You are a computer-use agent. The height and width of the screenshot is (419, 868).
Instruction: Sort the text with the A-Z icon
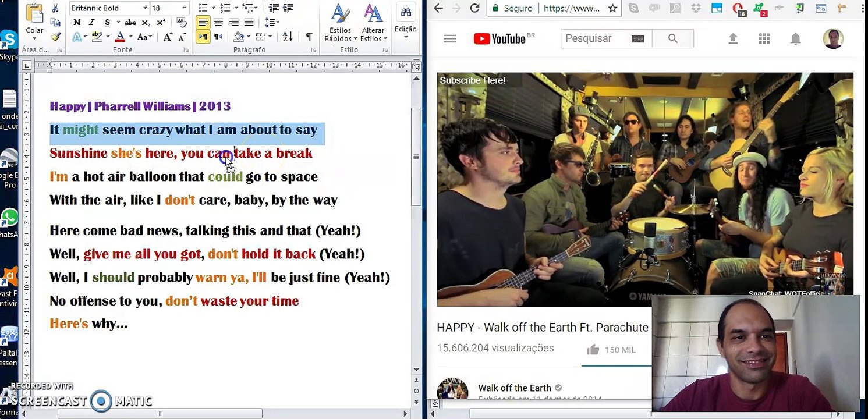(x=288, y=37)
